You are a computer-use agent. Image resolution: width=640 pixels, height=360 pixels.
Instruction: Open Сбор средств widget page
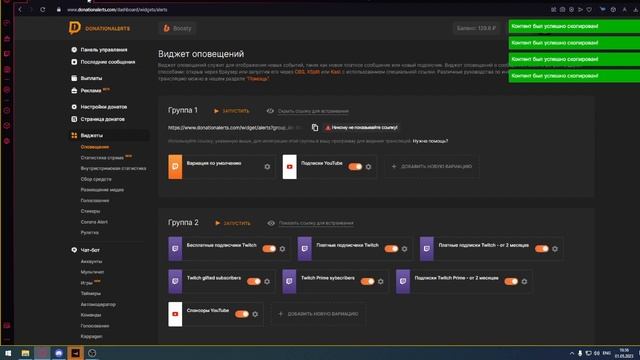(x=96, y=179)
